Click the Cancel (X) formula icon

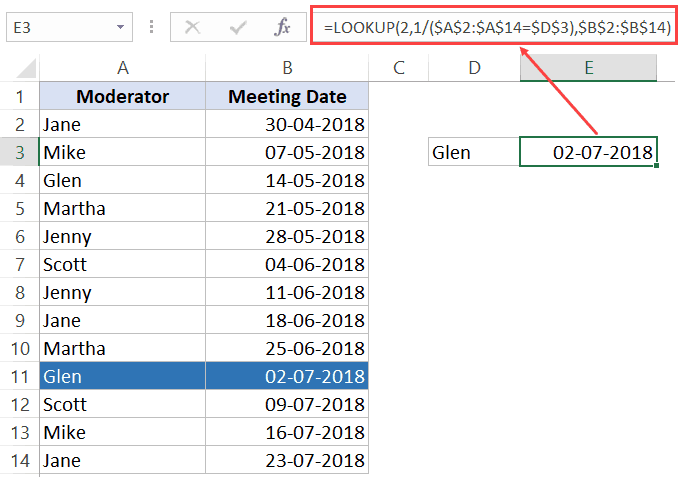click(192, 28)
